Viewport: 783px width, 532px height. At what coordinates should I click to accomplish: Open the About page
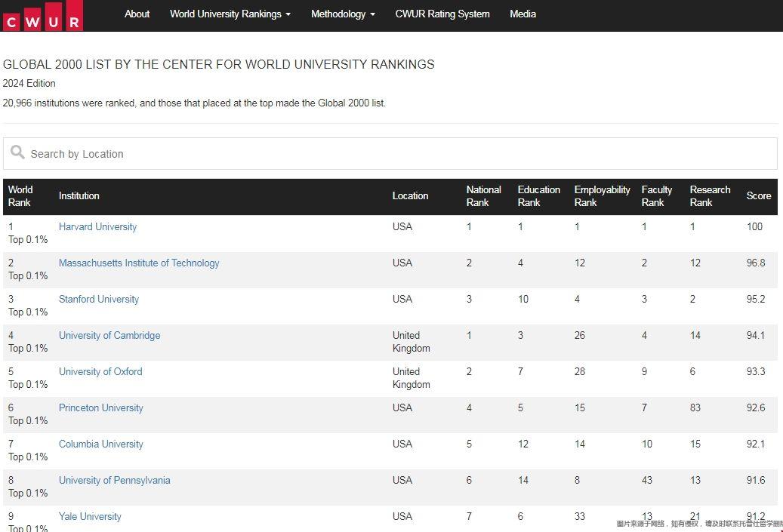137,14
